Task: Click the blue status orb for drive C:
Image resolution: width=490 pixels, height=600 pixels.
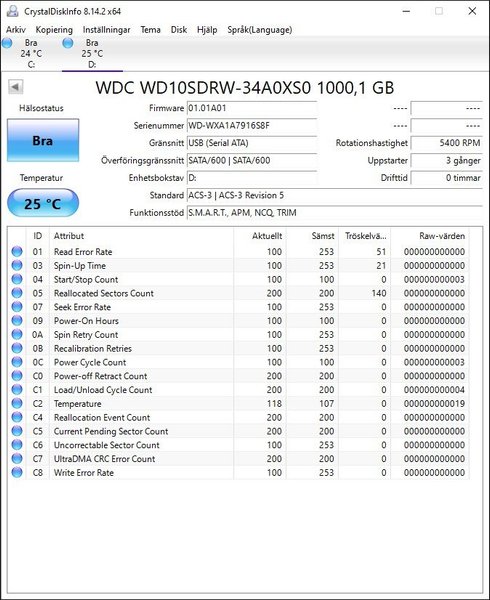Action: tap(7, 43)
